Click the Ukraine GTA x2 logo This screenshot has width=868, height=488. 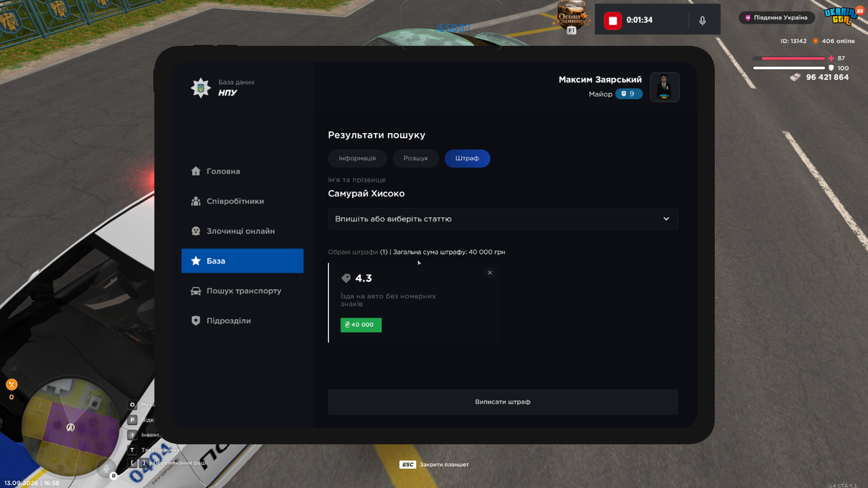843,15
